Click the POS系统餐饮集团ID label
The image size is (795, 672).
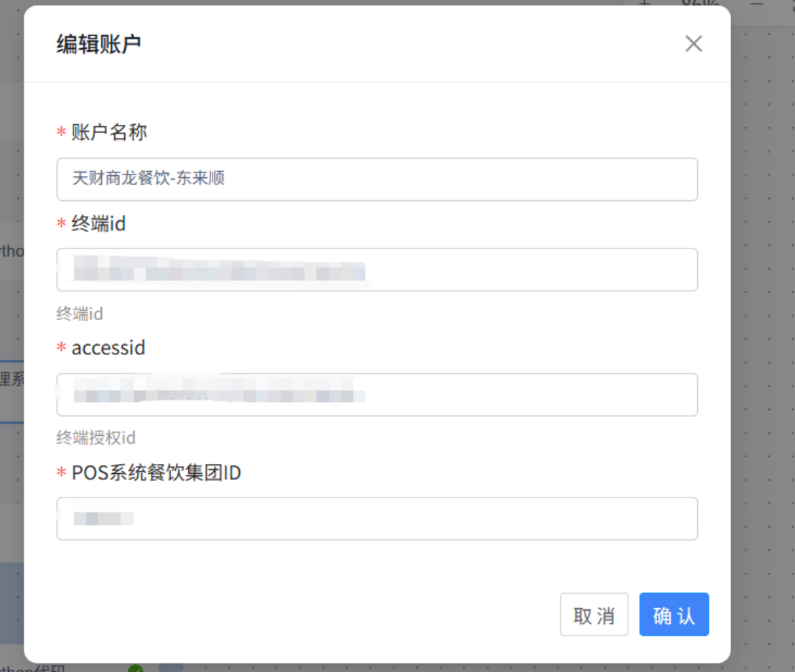click(x=156, y=472)
